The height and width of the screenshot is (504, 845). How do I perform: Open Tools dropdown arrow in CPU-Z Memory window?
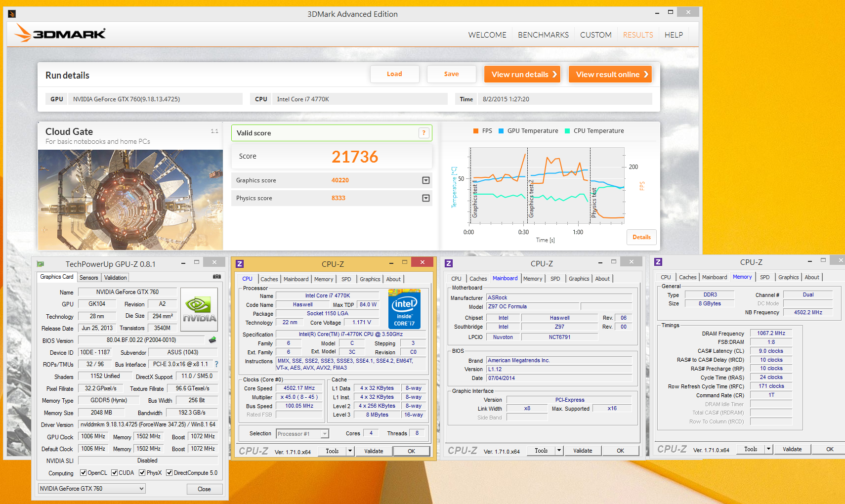(768, 449)
